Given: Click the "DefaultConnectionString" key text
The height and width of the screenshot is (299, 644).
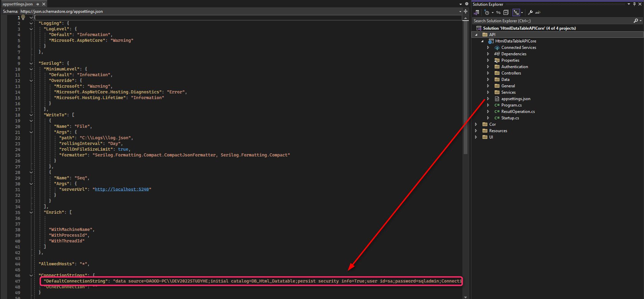Looking at the screenshot, I should pos(76,281).
